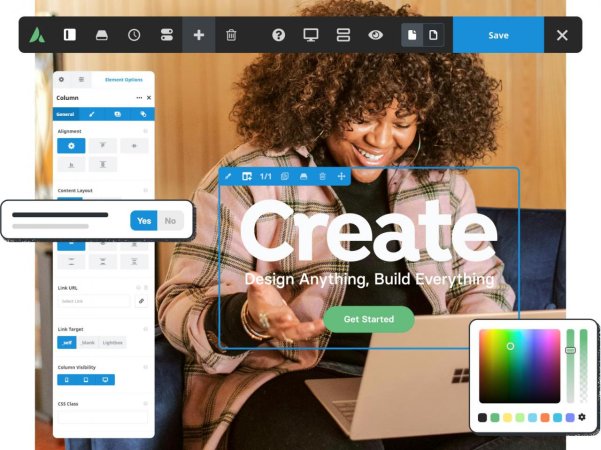Select the stretch Alignment option
This screenshot has width=601, height=450.
(x=103, y=164)
